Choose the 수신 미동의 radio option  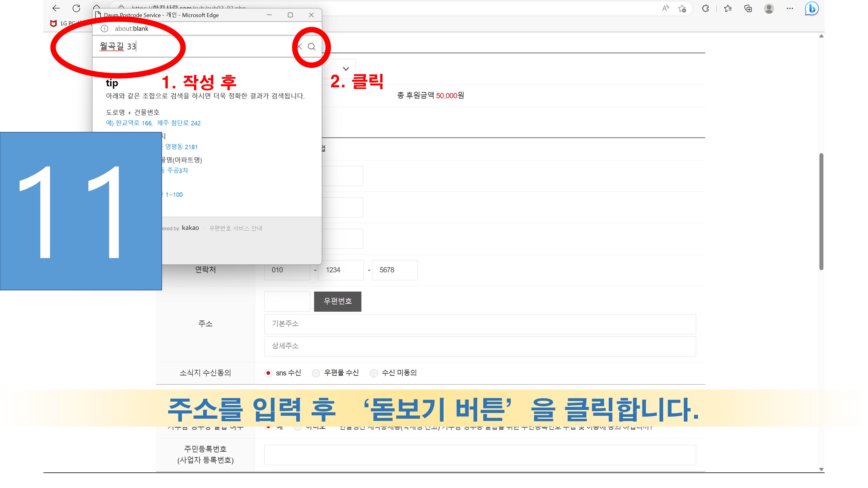[x=374, y=373]
